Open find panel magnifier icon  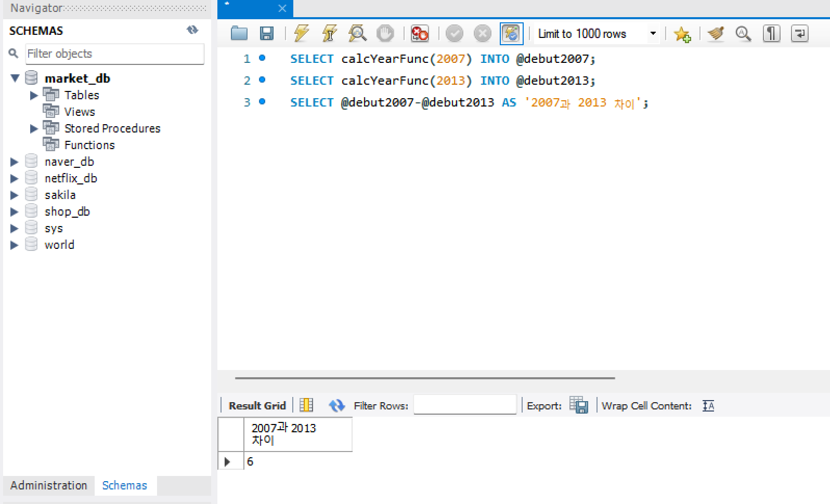click(x=743, y=34)
